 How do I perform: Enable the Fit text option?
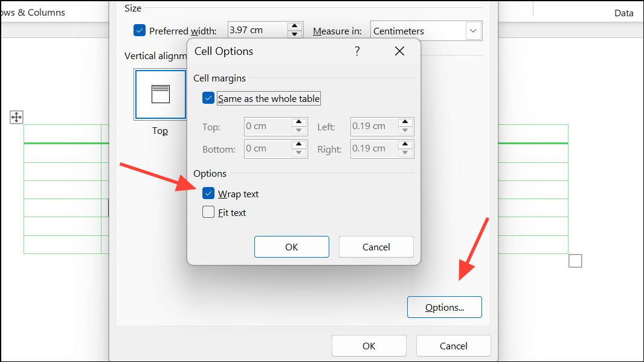(208, 212)
